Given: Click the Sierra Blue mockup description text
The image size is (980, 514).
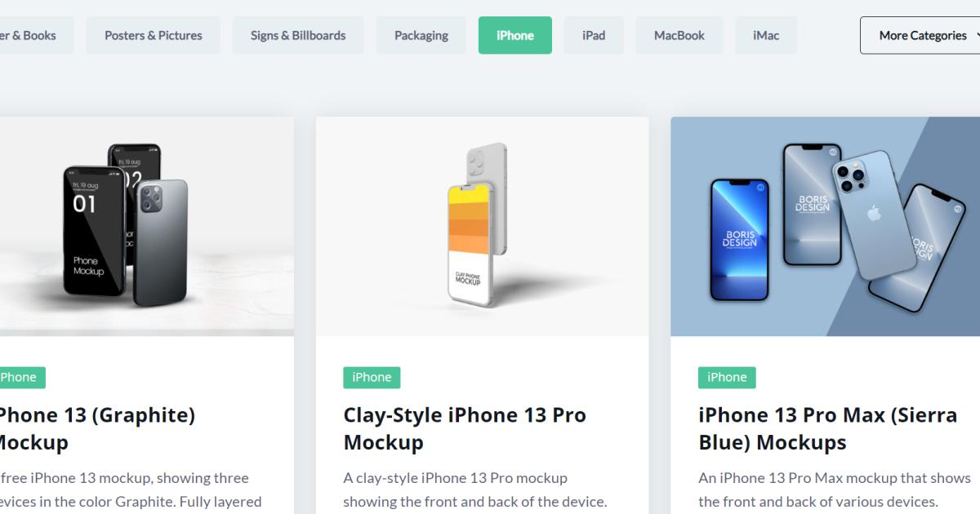Looking at the screenshot, I should click(835, 490).
